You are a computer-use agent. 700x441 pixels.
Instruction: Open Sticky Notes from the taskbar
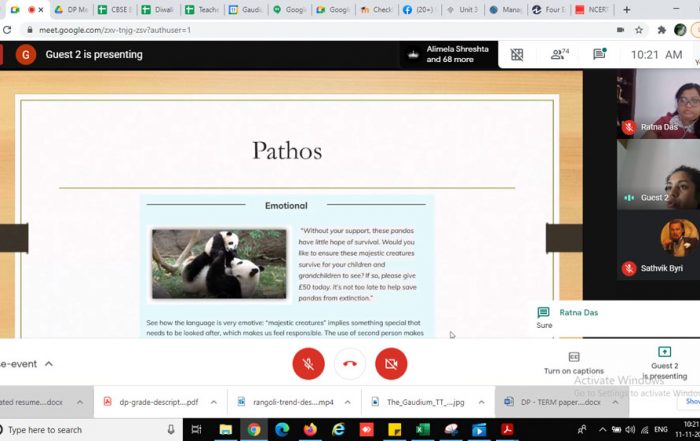[x=394, y=430]
